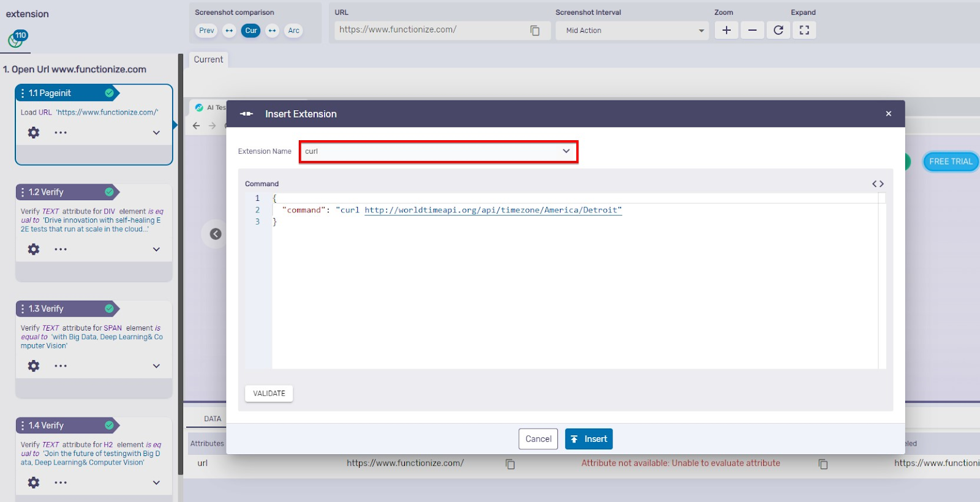Open the Screenshot Interval Mid Action dropdown
The image size is (980, 502).
[x=632, y=31]
